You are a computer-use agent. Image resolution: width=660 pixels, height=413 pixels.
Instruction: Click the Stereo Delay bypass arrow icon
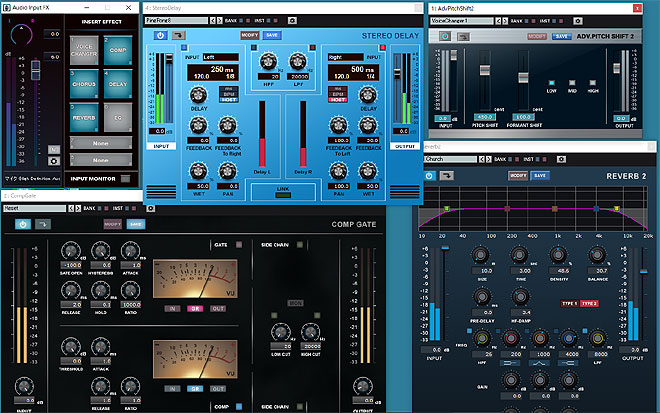tap(178, 35)
